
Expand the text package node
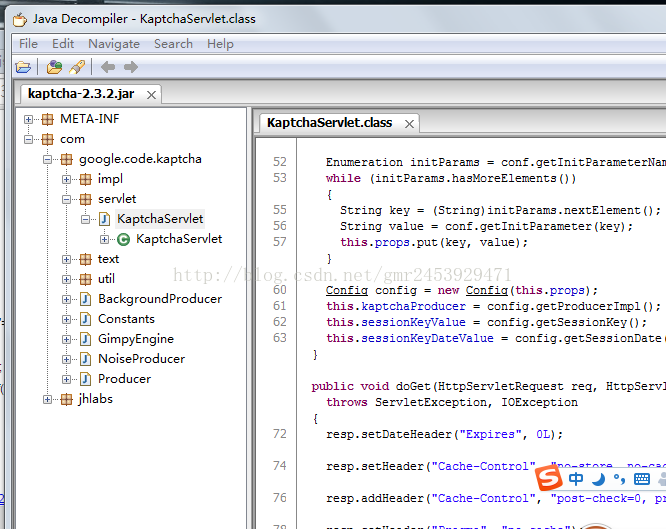click(66, 259)
